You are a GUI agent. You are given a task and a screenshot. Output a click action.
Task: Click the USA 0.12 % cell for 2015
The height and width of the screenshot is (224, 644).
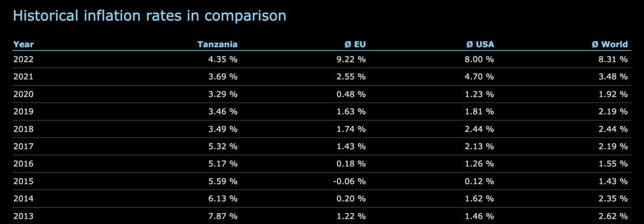(478, 181)
